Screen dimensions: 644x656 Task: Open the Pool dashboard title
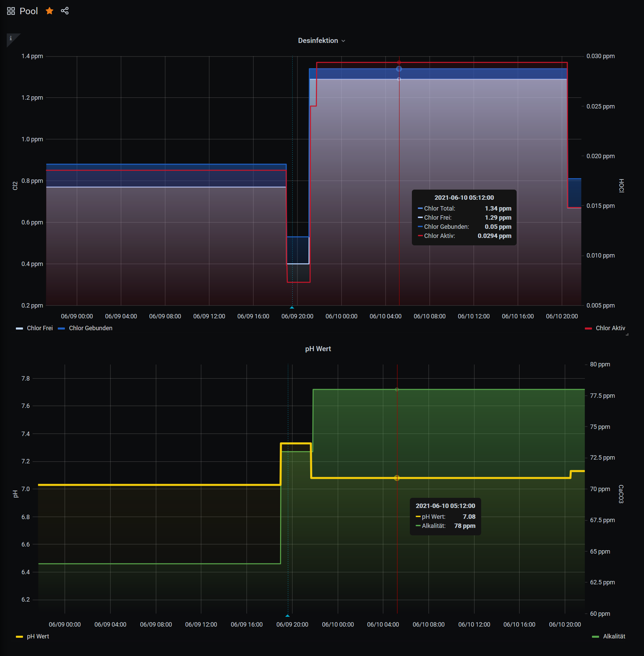(29, 11)
